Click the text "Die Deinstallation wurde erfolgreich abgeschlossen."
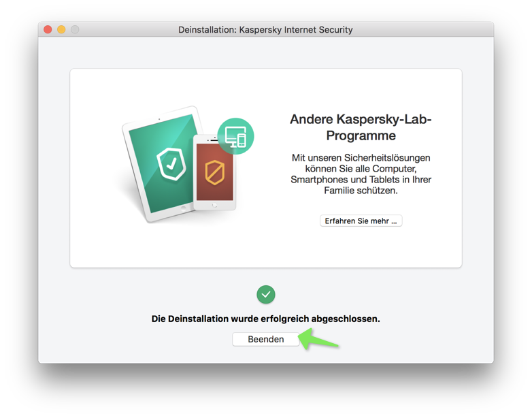Screen dimensions: 532x418 pyautogui.click(x=266, y=319)
